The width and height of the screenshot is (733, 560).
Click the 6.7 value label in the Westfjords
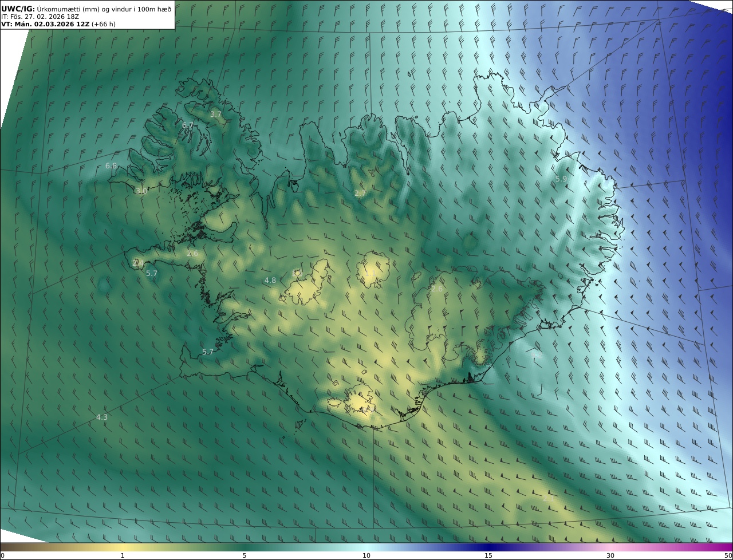click(x=187, y=125)
